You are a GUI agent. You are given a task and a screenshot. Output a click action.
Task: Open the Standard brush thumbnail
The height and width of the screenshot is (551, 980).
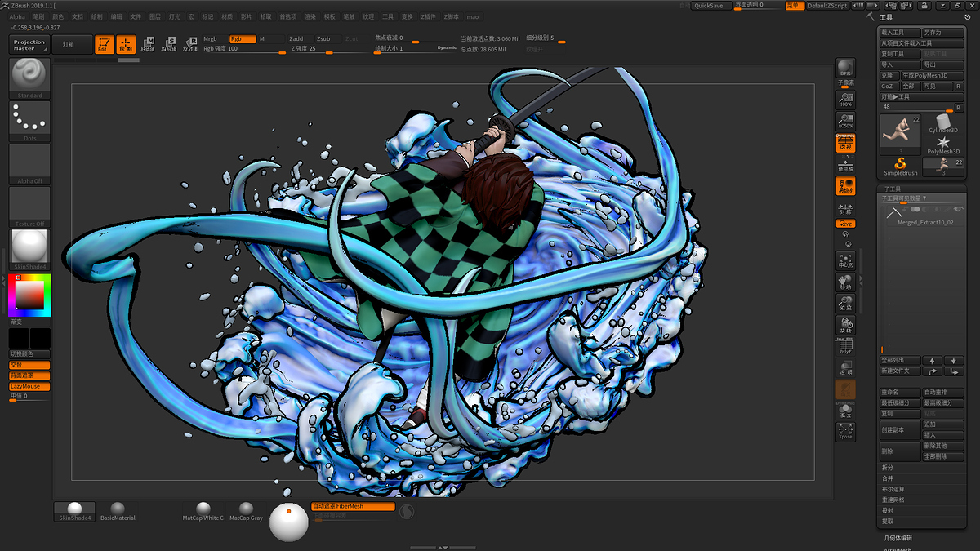(29, 78)
